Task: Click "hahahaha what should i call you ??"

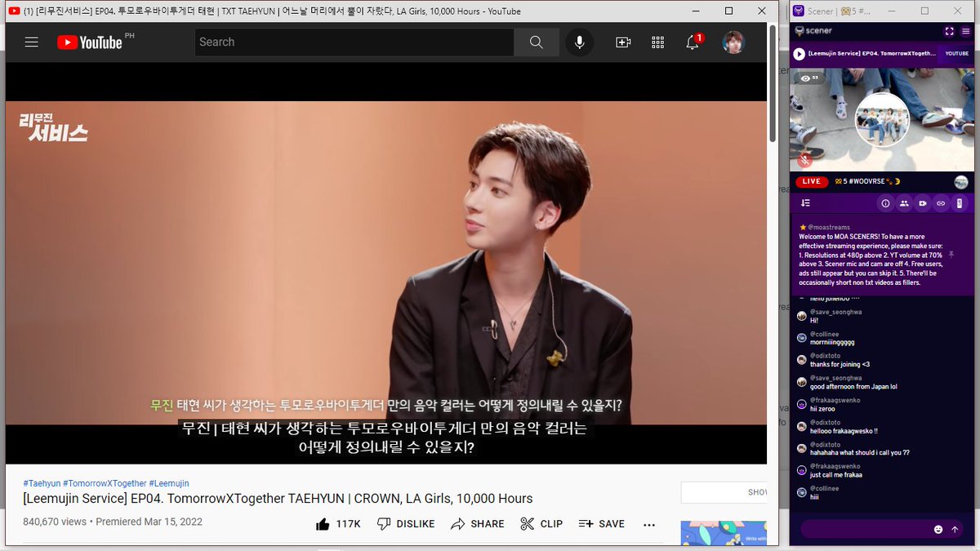Action: pos(860,452)
